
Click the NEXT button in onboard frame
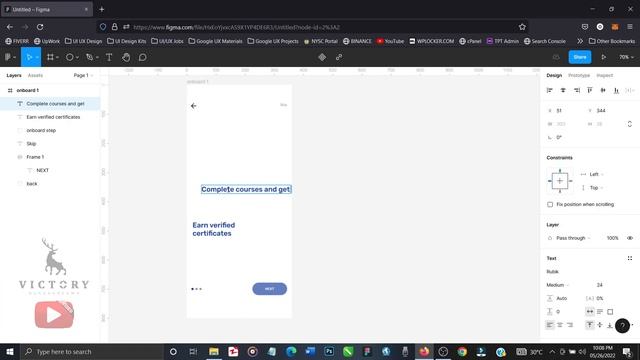coord(269,289)
